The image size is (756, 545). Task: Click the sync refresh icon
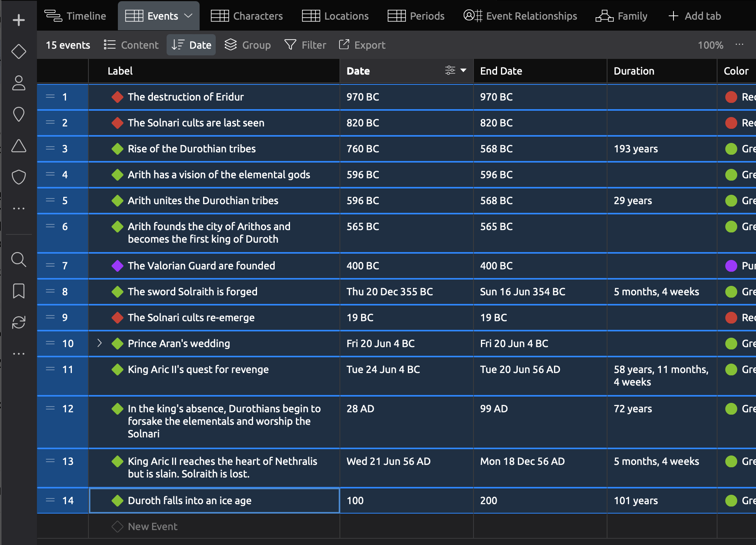18,322
